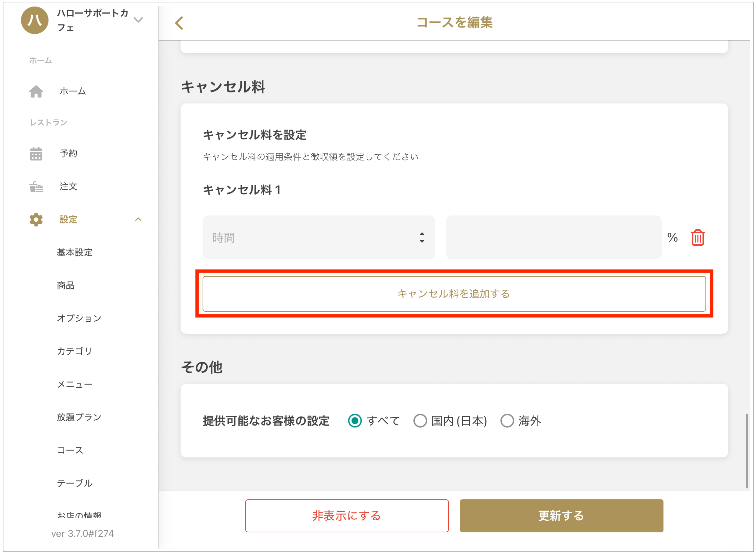Click the home house icon
The width and height of the screenshot is (756, 554).
click(36, 91)
